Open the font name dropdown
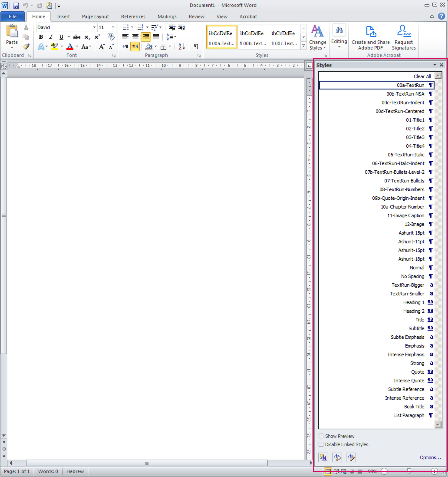The width and height of the screenshot is (448, 477). click(94, 27)
